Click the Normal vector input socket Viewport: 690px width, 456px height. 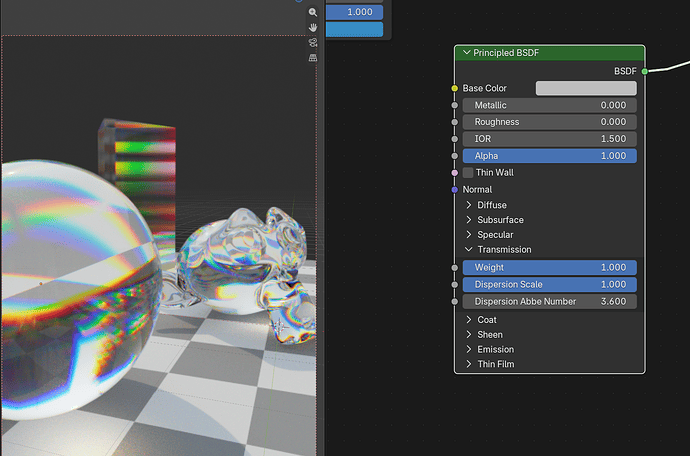click(x=455, y=190)
